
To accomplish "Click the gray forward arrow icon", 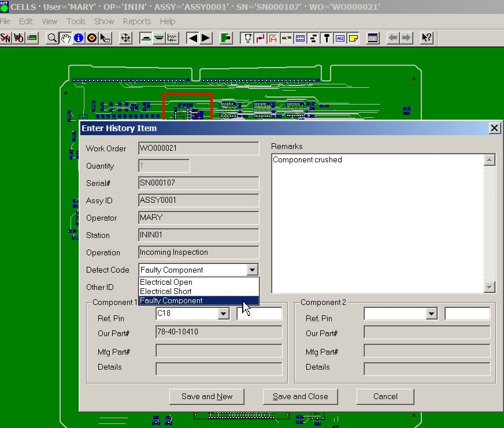I will (x=406, y=38).
